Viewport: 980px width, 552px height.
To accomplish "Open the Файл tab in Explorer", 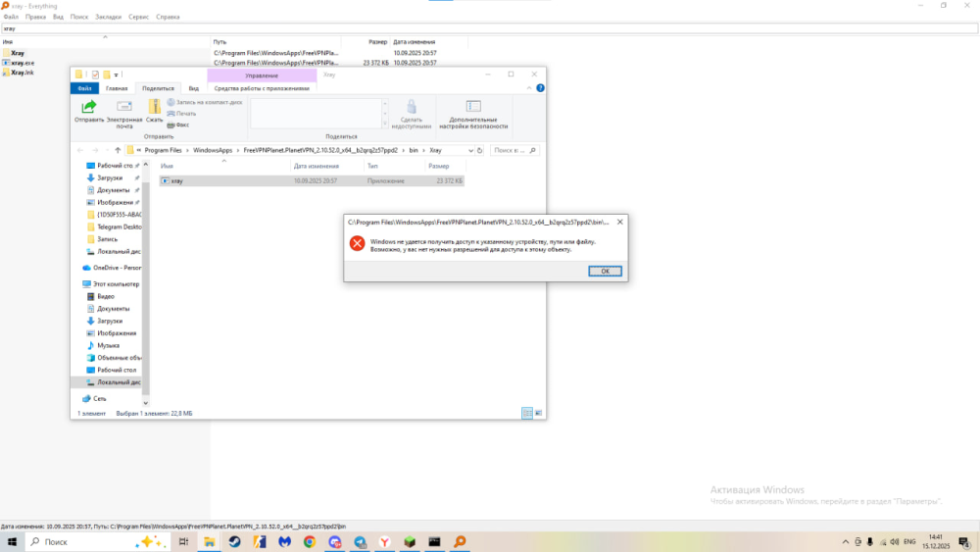I will tap(84, 88).
